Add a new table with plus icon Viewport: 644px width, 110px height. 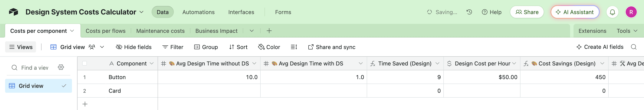(x=269, y=31)
